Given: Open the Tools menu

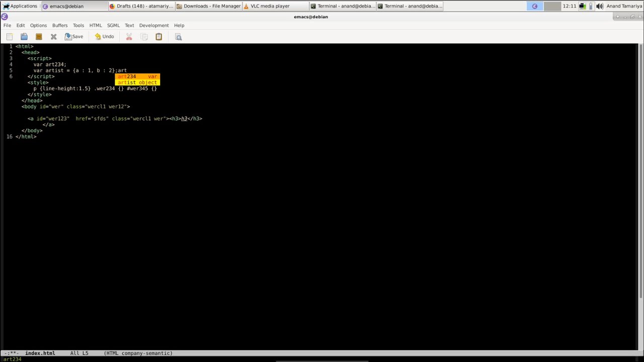Looking at the screenshot, I should [78, 25].
